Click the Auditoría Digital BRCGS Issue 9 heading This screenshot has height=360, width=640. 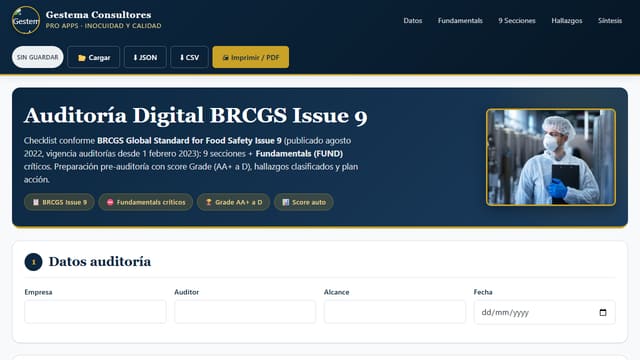pyautogui.click(x=196, y=116)
